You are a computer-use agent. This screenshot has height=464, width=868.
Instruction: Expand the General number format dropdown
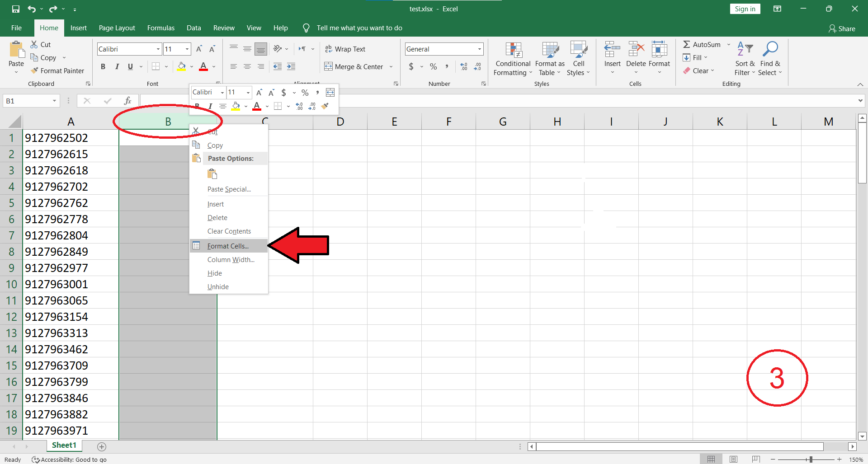click(x=479, y=49)
